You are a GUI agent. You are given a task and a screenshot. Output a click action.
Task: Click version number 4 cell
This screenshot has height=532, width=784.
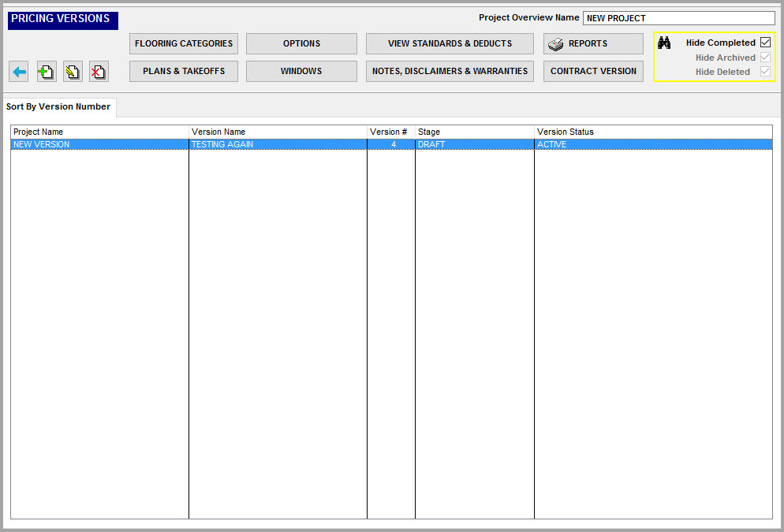pos(391,144)
